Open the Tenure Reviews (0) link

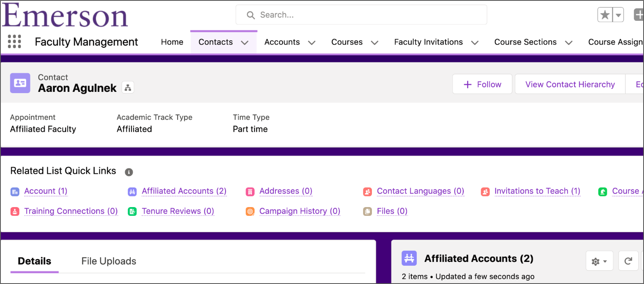(x=178, y=211)
